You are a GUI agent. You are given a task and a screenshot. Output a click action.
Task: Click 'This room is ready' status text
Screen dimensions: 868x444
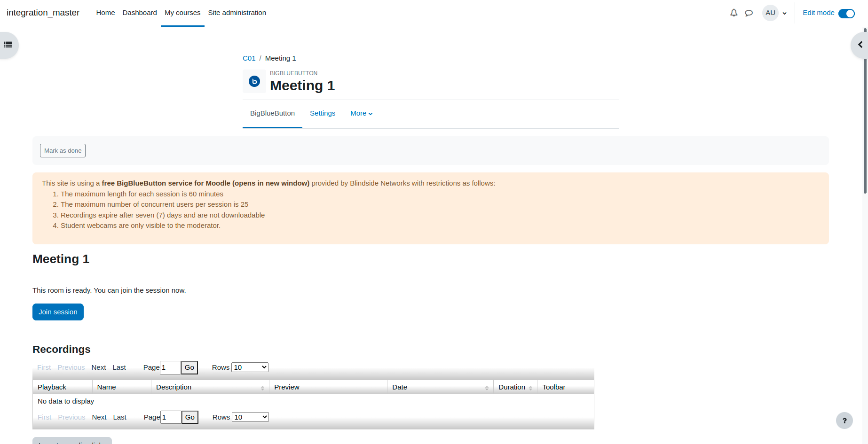tap(109, 290)
